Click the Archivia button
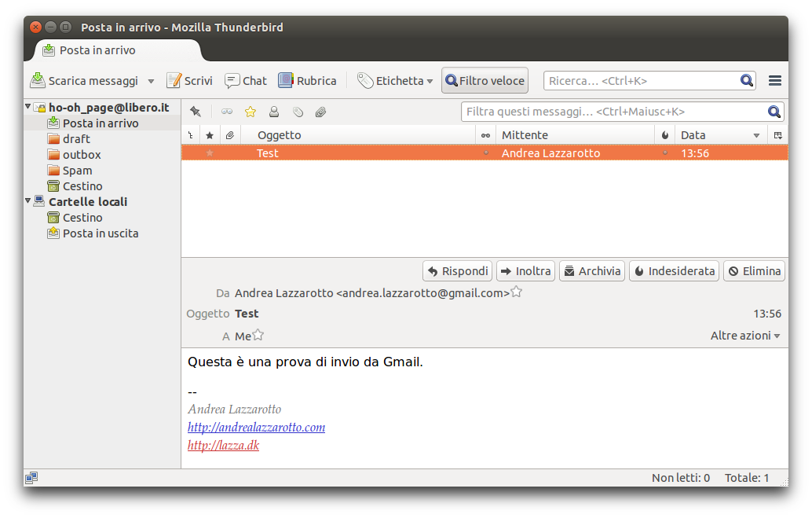The width and height of the screenshot is (812, 518). tap(592, 271)
